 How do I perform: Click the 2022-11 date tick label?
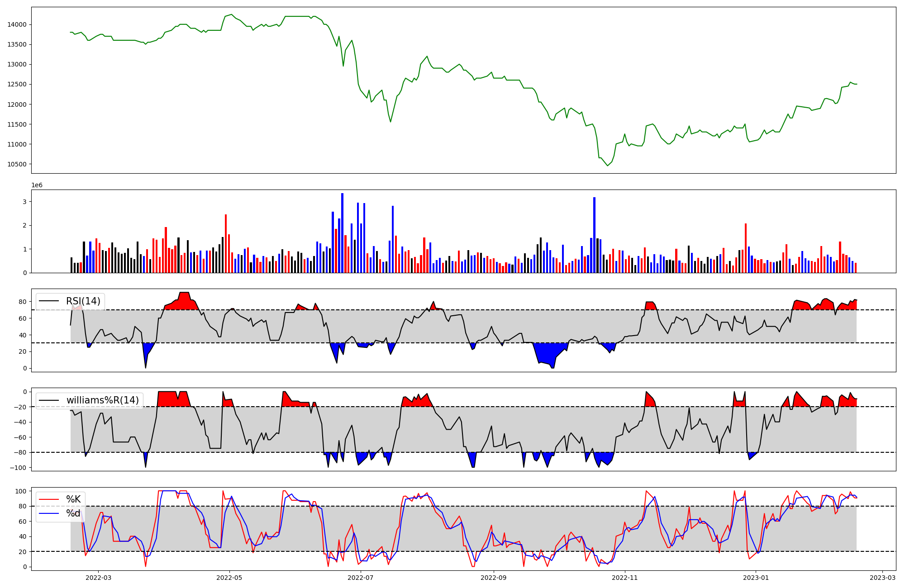pos(625,577)
